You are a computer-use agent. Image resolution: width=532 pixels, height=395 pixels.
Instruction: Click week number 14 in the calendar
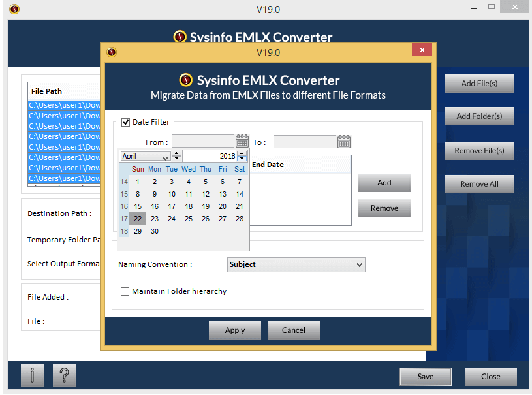point(124,182)
